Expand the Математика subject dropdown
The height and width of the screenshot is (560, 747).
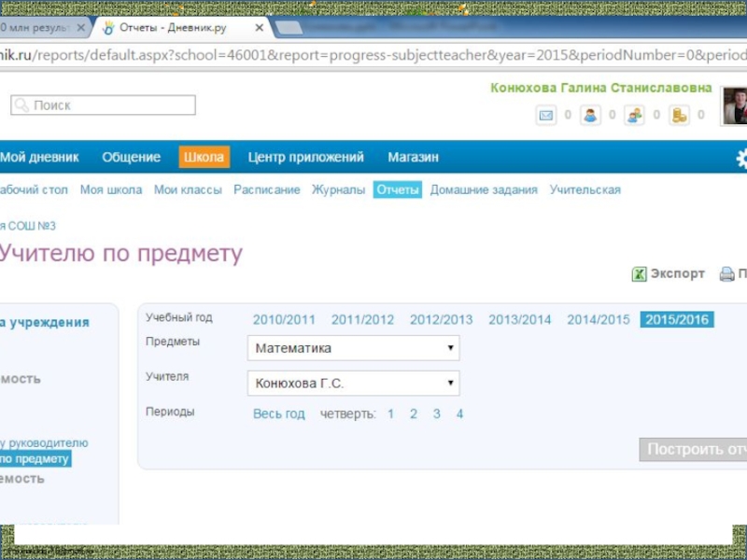coord(451,348)
